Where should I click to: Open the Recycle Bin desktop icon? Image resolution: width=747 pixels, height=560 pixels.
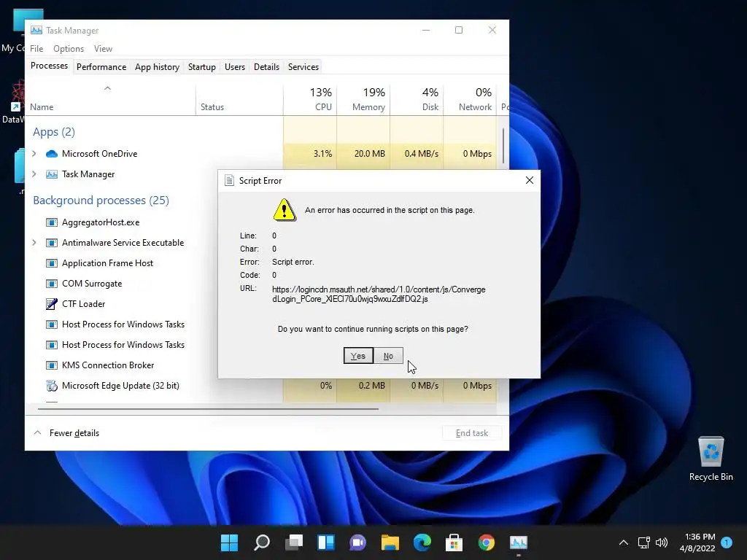tap(711, 458)
